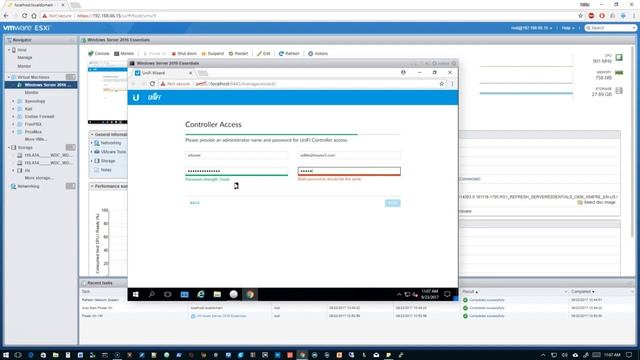The height and width of the screenshot is (360, 640).
Task: Open the inner Chrome three-dot menu
Action: [x=452, y=84]
